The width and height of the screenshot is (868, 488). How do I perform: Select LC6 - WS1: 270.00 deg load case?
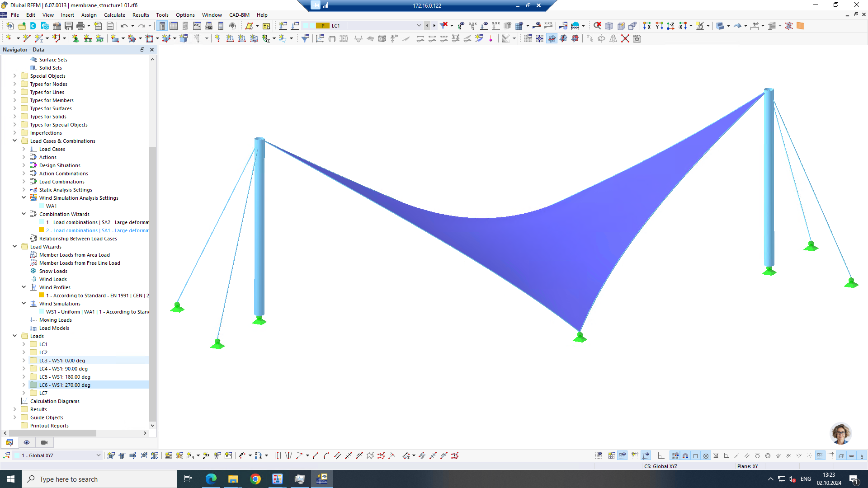pyautogui.click(x=64, y=385)
